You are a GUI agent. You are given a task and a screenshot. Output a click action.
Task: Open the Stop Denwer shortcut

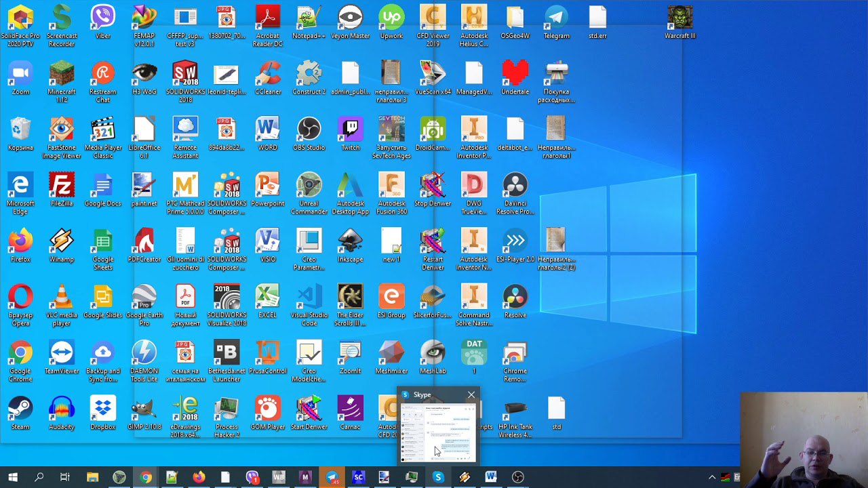(433, 190)
